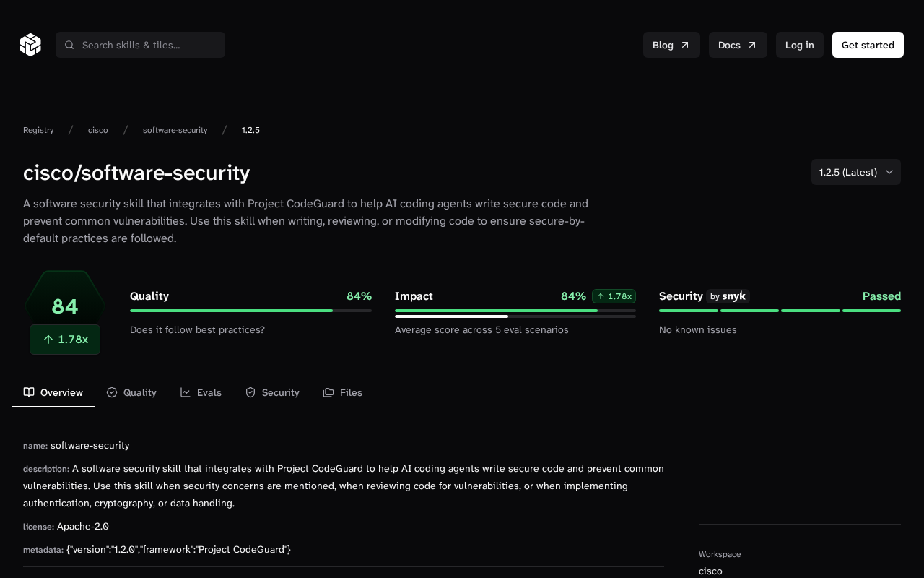Viewport: 924px width, 578px height.
Task: Click 'Does it follow best practices?' text
Action: [x=197, y=329]
